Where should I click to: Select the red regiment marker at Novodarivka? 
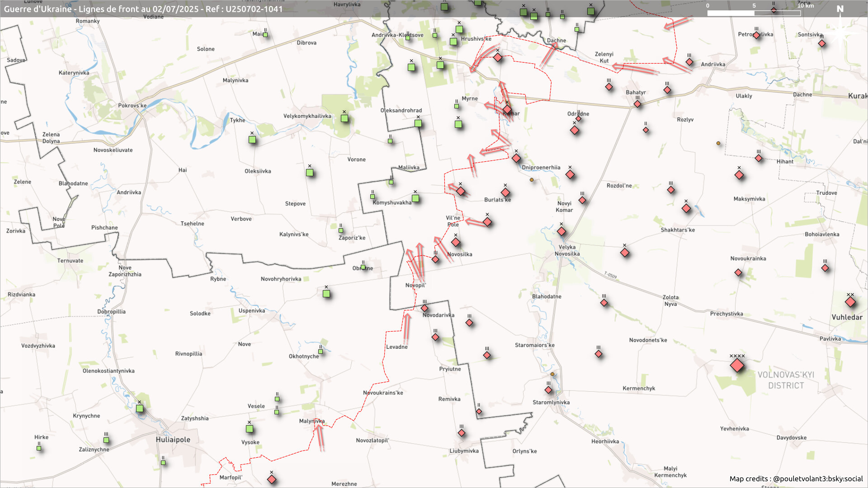click(425, 308)
